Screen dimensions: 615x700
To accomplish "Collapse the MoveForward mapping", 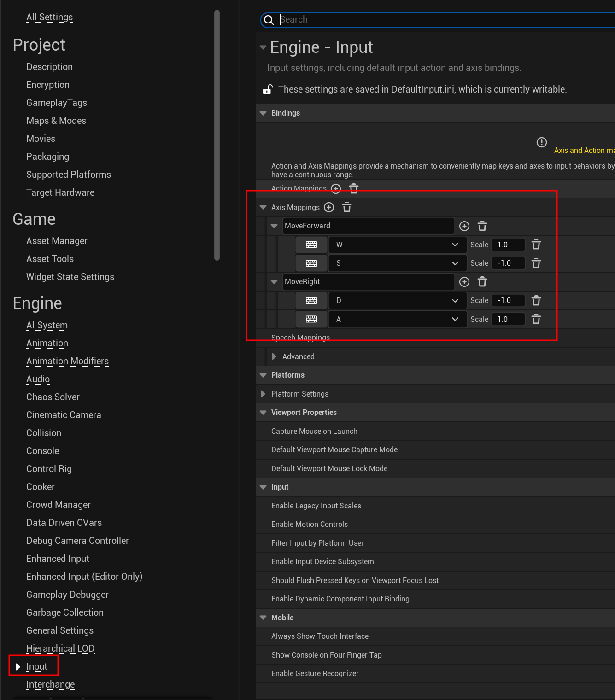I will [274, 226].
